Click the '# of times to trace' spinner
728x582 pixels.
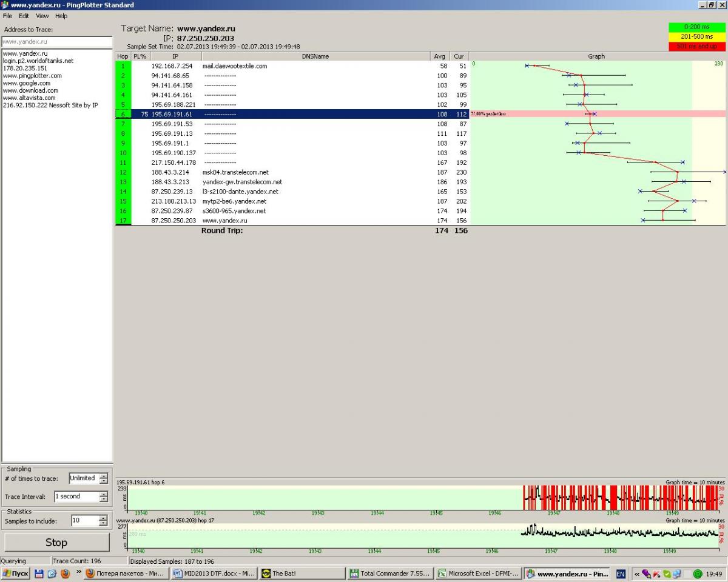pos(103,478)
